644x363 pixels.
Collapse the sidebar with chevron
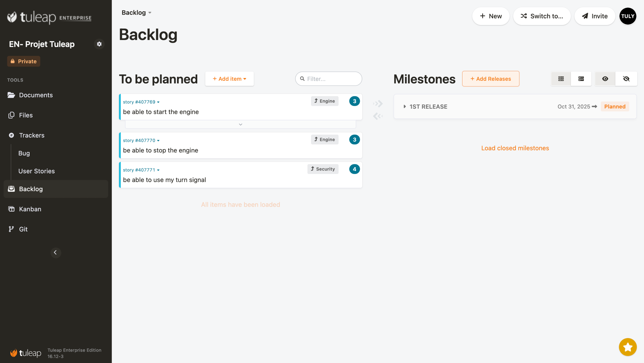tap(56, 253)
